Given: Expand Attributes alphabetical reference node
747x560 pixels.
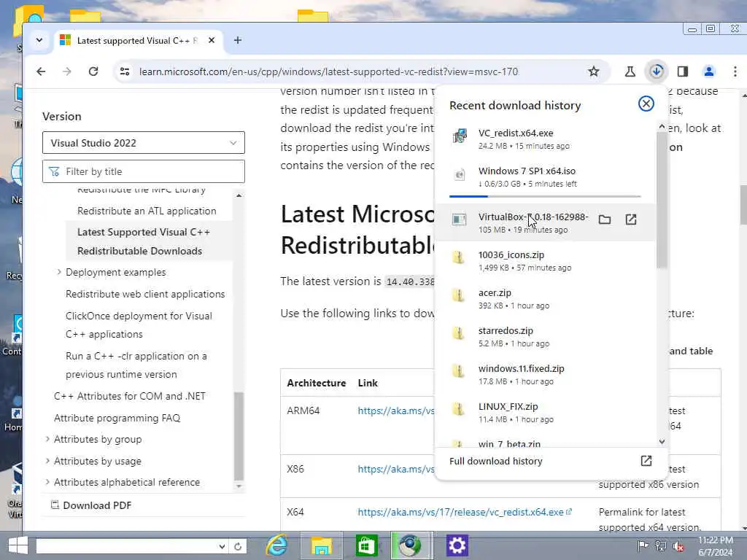Looking at the screenshot, I should pyautogui.click(x=47, y=482).
